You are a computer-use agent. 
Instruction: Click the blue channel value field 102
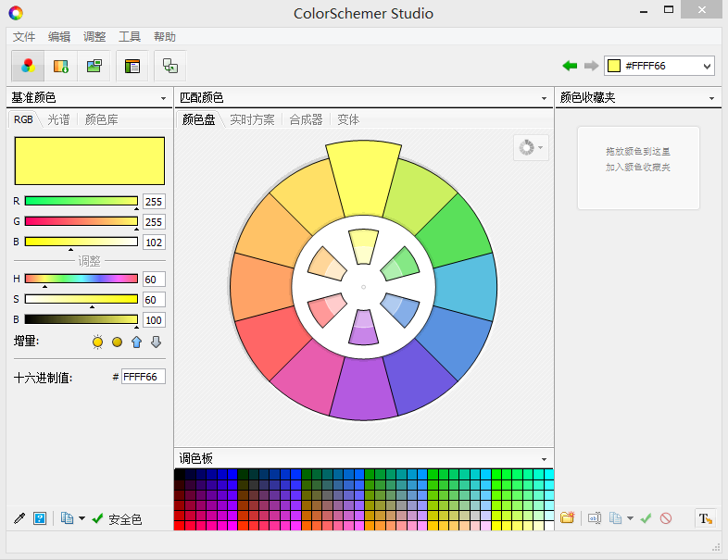(x=154, y=243)
